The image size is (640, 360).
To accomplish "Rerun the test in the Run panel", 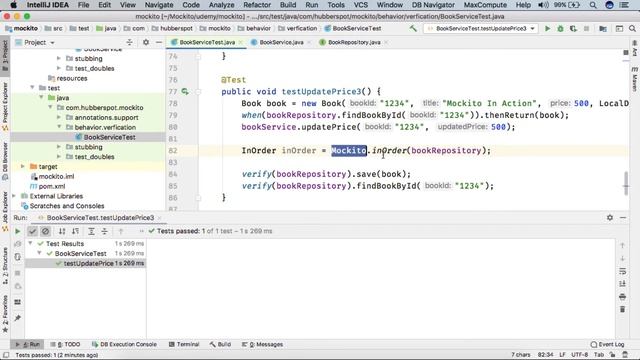I will [18, 231].
